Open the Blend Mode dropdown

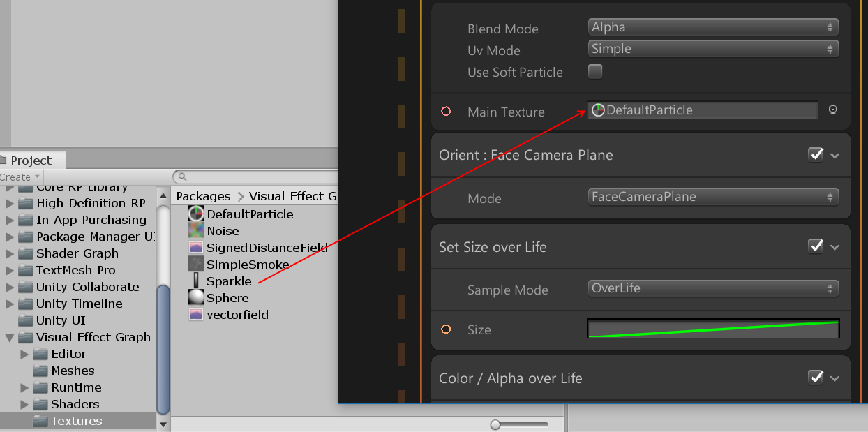(x=712, y=27)
